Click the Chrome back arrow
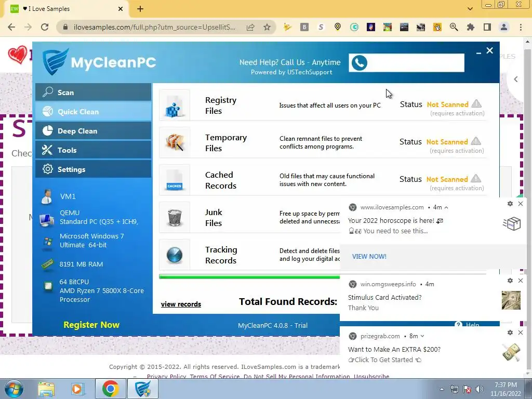The width and height of the screenshot is (532, 399). coord(11,27)
